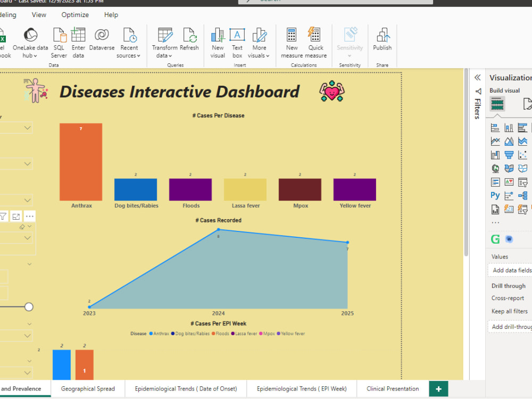Screen dimensions: 532x399
Task: Create a New measure
Action: click(292, 43)
